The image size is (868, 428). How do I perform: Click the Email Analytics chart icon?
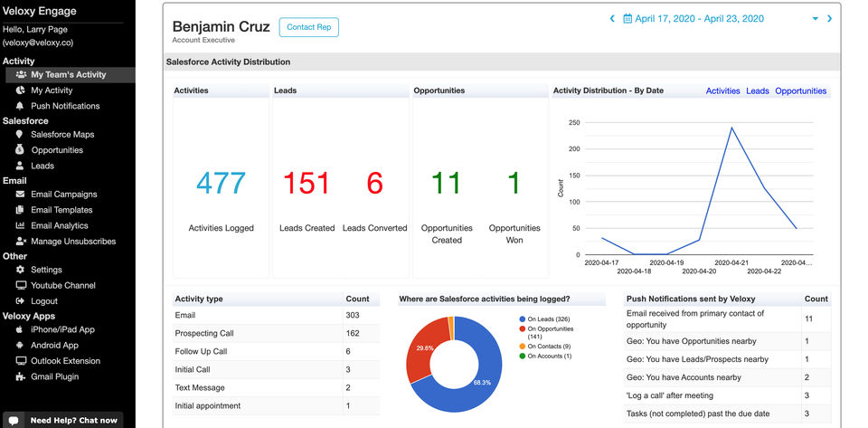point(21,225)
